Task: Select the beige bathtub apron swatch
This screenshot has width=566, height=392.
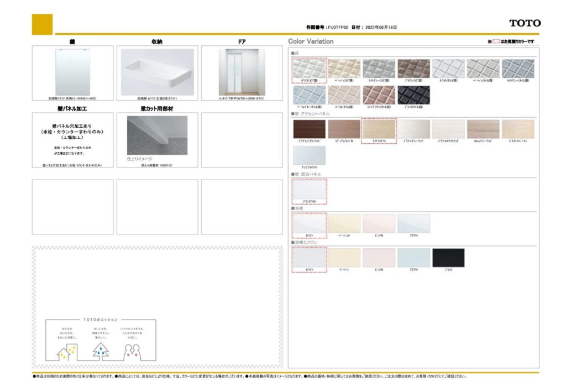Action: pos(344,258)
